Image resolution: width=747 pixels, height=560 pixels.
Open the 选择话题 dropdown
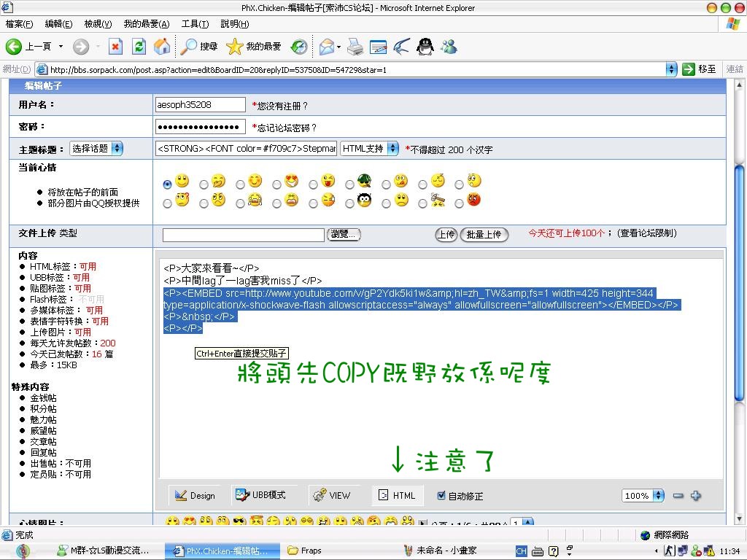click(96, 148)
